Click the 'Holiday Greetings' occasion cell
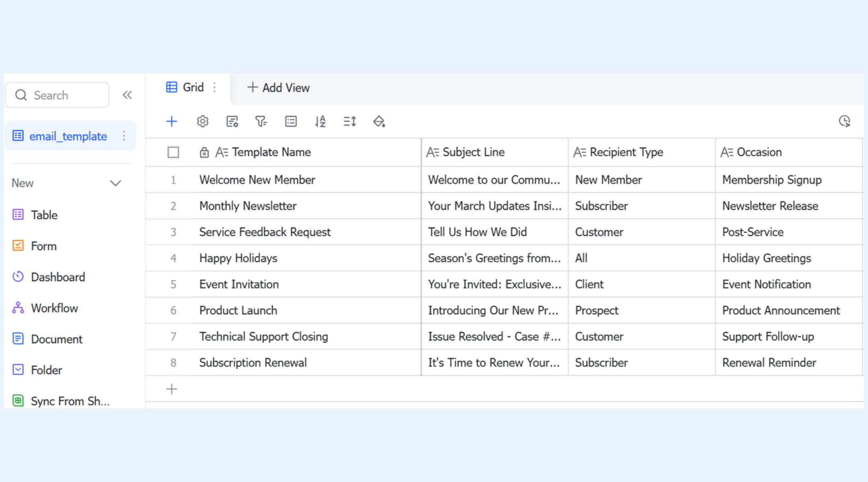This screenshot has width=868, height=482. point(789,258)
